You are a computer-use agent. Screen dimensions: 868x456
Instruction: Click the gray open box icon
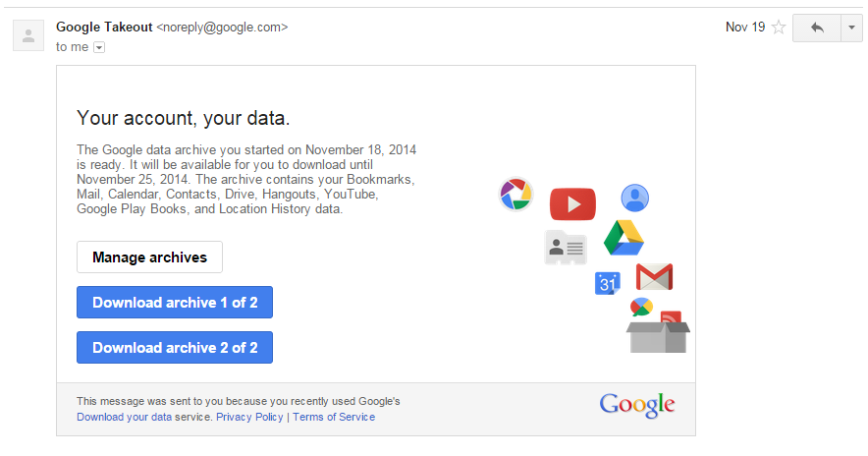point(658,337)
